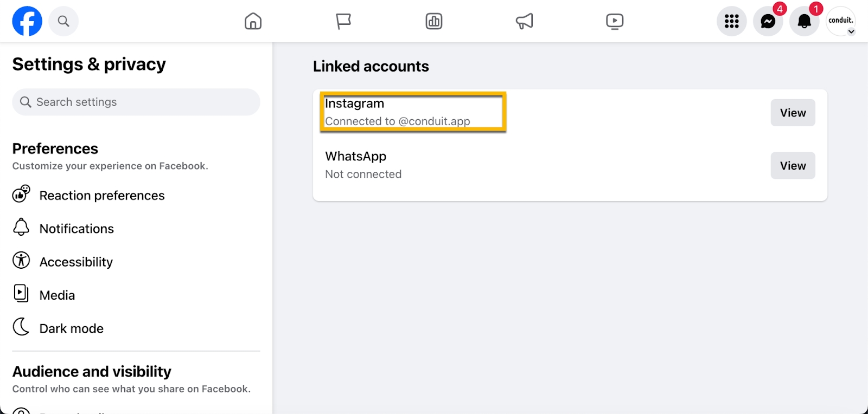Viewport: 868px width, 414px height.
Task: Open the Pages flag icon
Action: 343,21
